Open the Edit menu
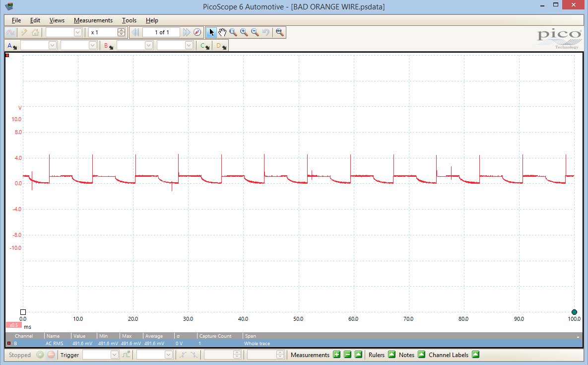 35,20
